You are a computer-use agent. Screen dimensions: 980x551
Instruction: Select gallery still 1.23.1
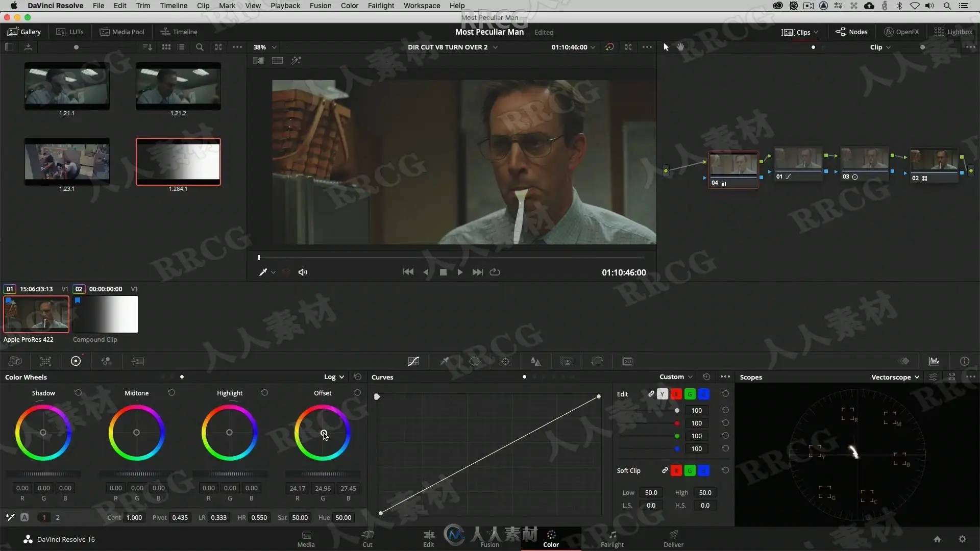67,161
